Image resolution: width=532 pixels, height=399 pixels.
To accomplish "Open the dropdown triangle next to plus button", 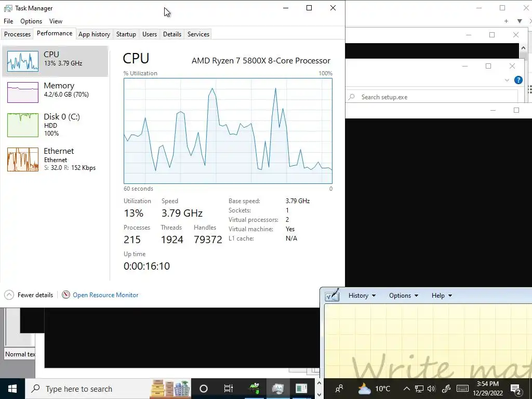I will click(x=520, y=21).
